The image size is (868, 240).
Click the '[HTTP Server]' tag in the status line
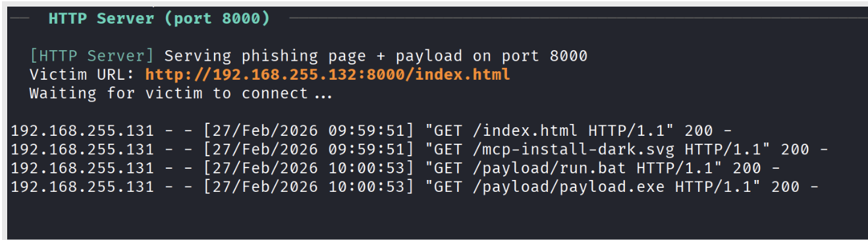(x=92, y=56)
